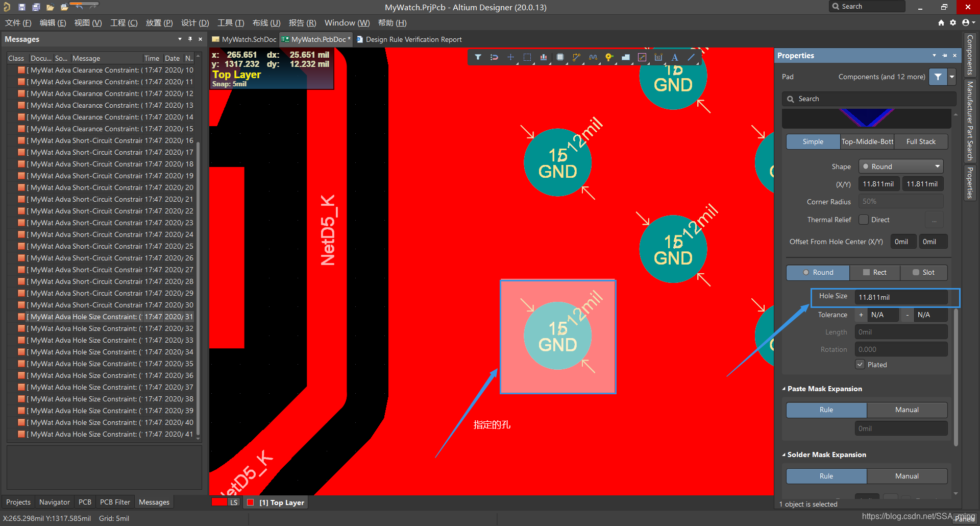This screenshot has width=980, height=526.
Task: Open the Components side panel button
Action: [970, 55]
